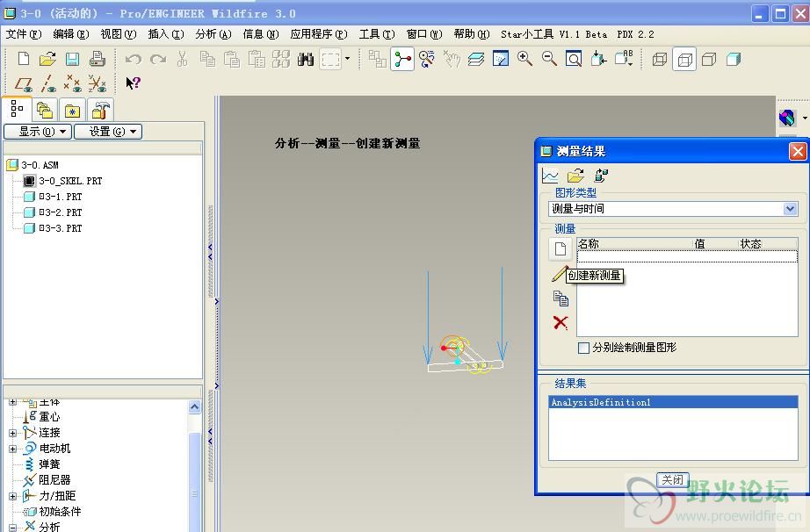Screen dimensions: 810x532
Task: Open the 设置 button in model tree
Action: pyautogui.click(x=107, y=132)
